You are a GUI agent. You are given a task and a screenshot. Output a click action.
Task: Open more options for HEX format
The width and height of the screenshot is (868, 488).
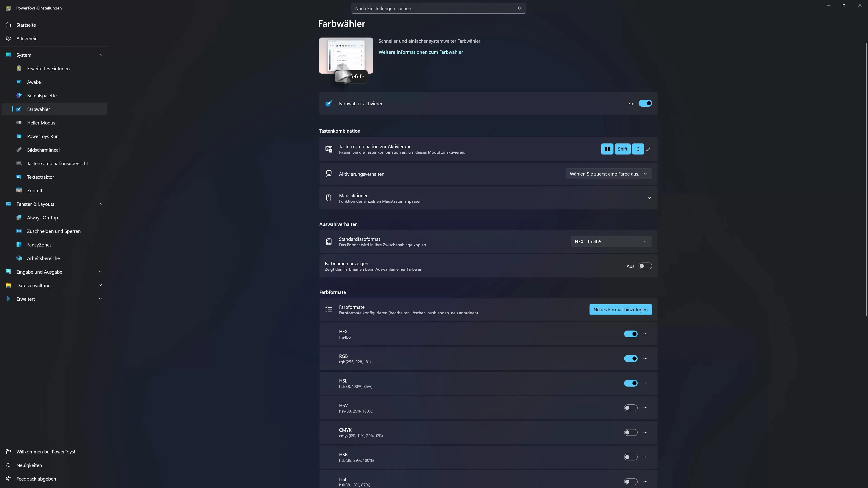pyautogui.click(x=645, y=334)
